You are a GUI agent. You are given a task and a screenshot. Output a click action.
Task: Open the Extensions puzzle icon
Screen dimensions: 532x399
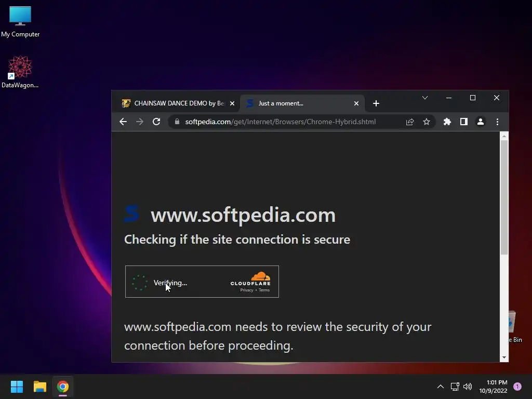point(447,122)
